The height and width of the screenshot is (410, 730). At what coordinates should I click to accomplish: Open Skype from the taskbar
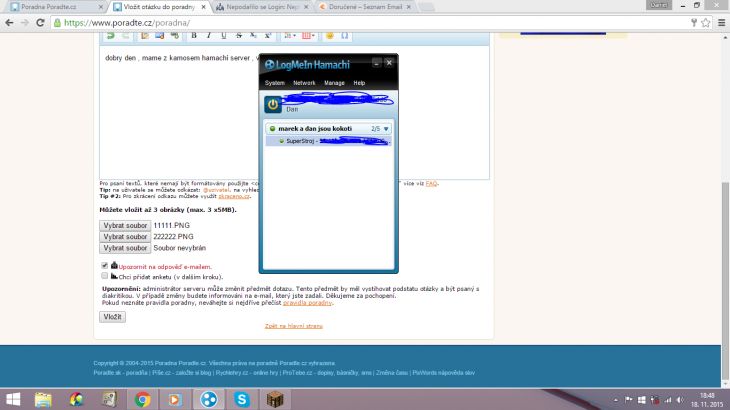point(242,399)
